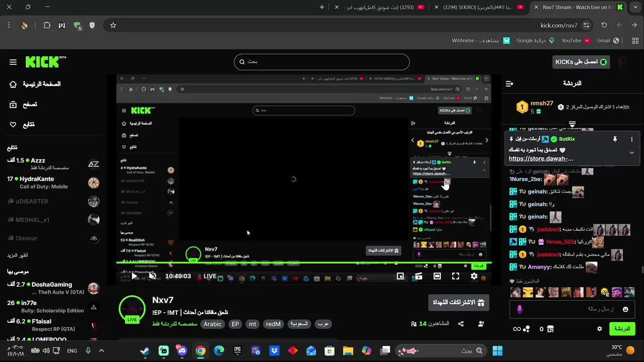Expand أظهر المزيد show more
This screenshot has height=362, width=644.
pyautogui.click(x=18, y=255)
